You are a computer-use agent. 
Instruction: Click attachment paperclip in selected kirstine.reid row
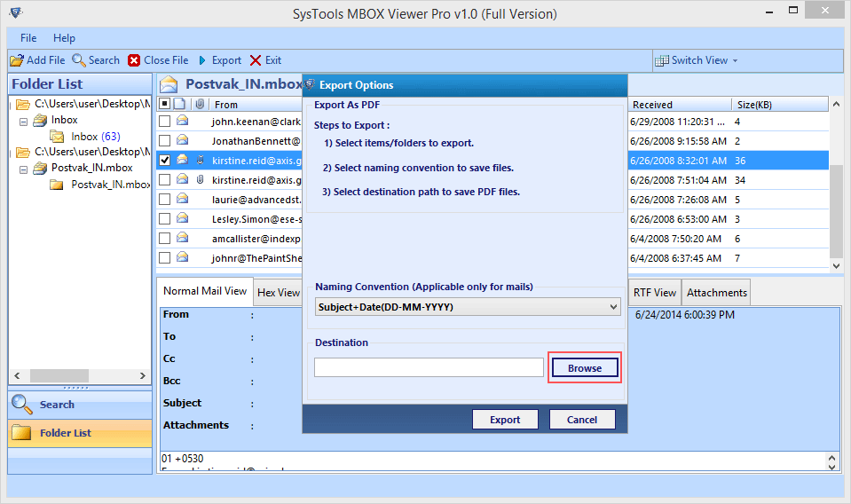pos(201,160)
